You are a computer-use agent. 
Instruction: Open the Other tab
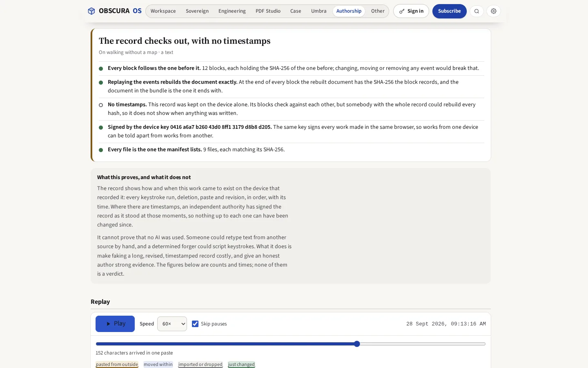pyautogui.click(x=378, y=11)
